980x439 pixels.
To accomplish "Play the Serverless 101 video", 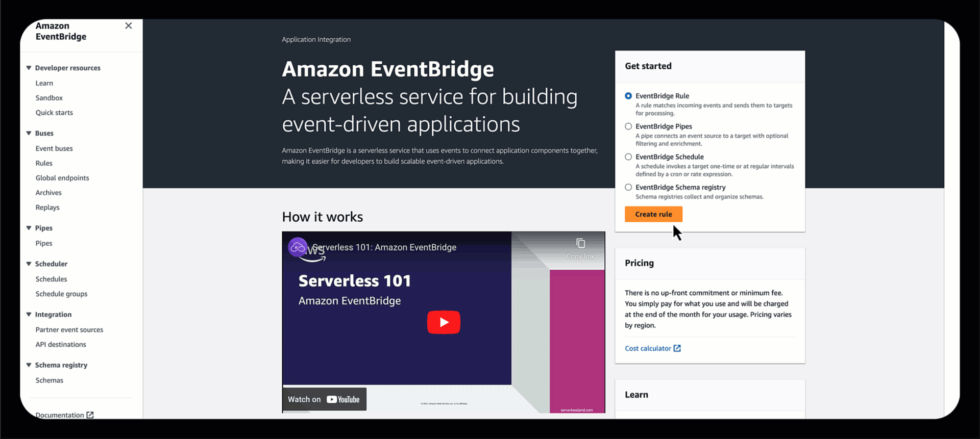I will tap(444, 322).
